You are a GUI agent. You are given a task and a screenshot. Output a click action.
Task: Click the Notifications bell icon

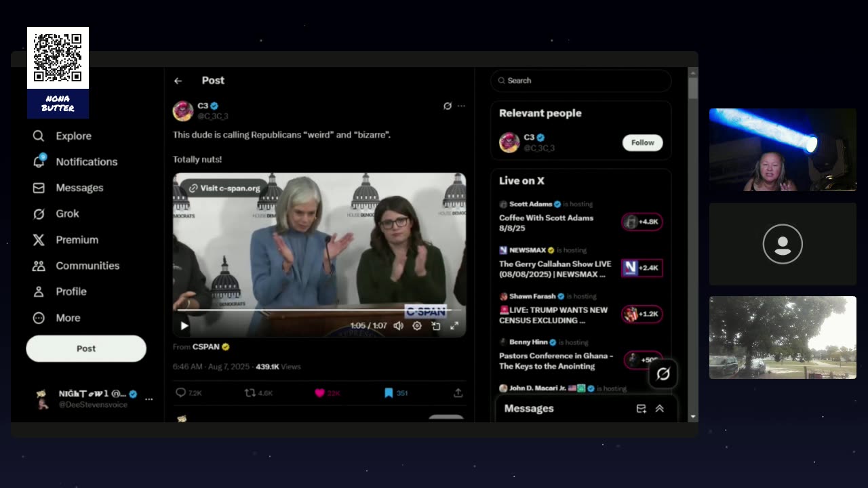(39, 161)
